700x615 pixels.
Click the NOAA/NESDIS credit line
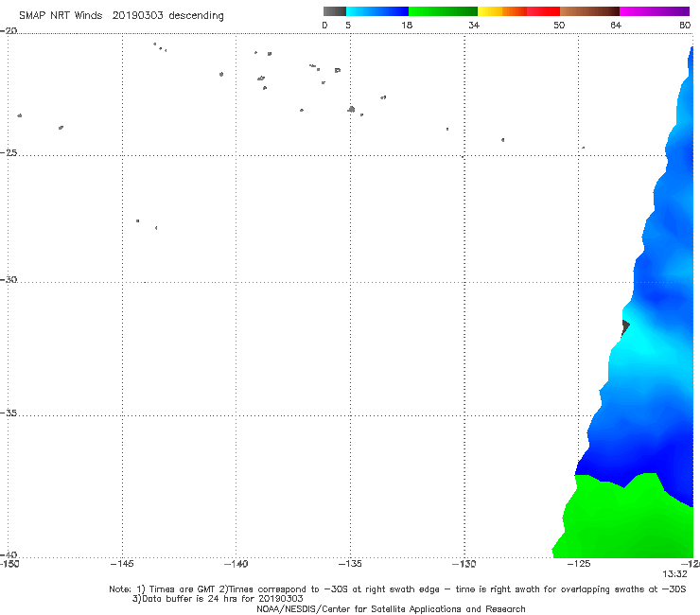[391, 608]
